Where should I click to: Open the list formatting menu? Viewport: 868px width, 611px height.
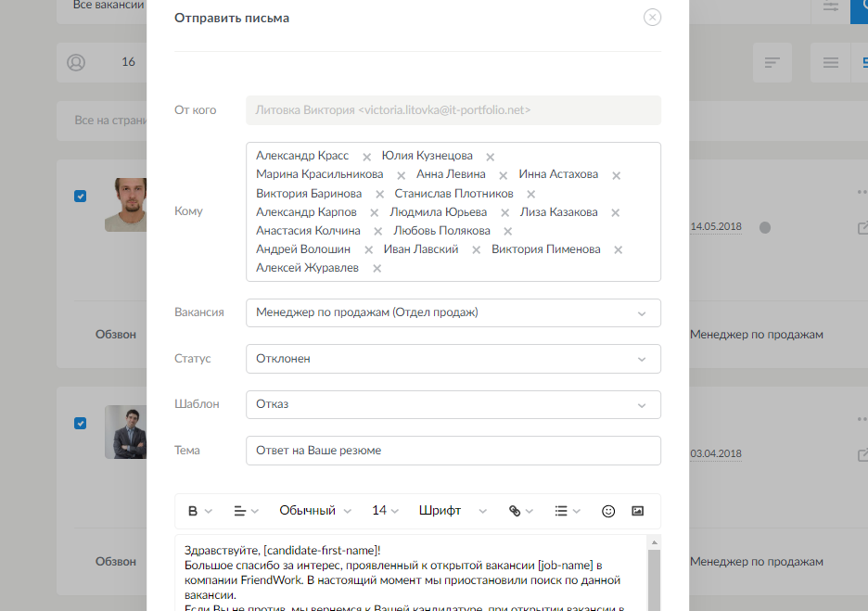(x=567, y=511)
